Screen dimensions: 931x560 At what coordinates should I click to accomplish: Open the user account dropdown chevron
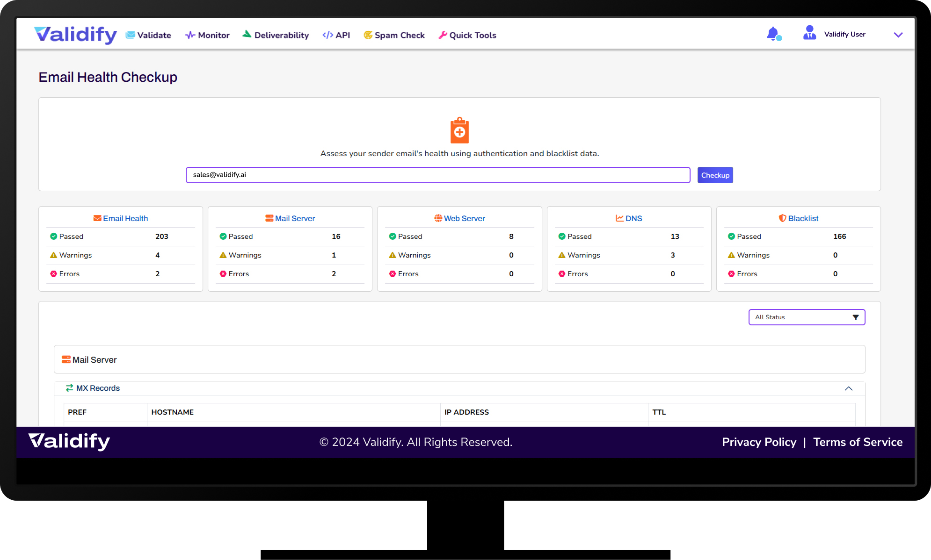pyautogui.click(x=898, y=35)
